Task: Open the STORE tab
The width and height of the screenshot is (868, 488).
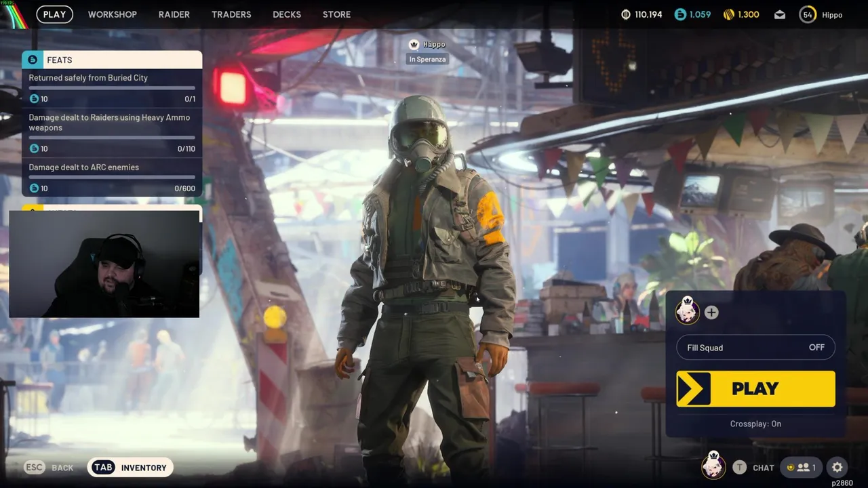Action: tap(336, 14)
